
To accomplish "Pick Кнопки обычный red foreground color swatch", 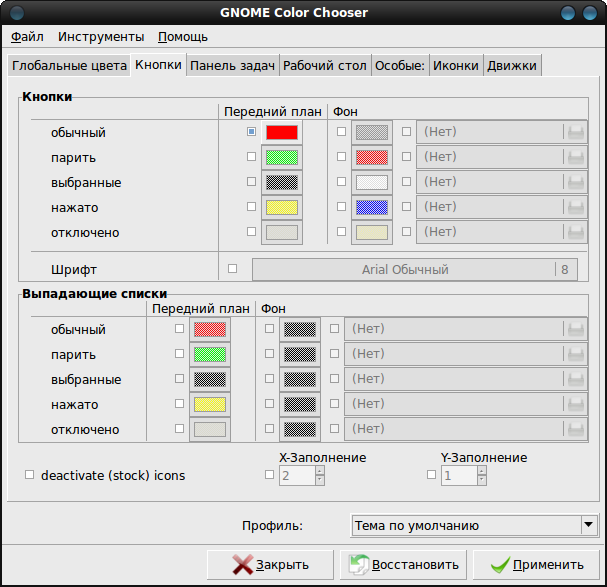I will pos(282,132).
